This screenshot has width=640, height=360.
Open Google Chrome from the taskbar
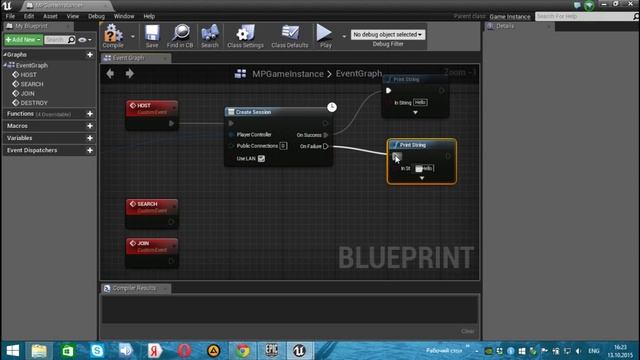(242, 351)
